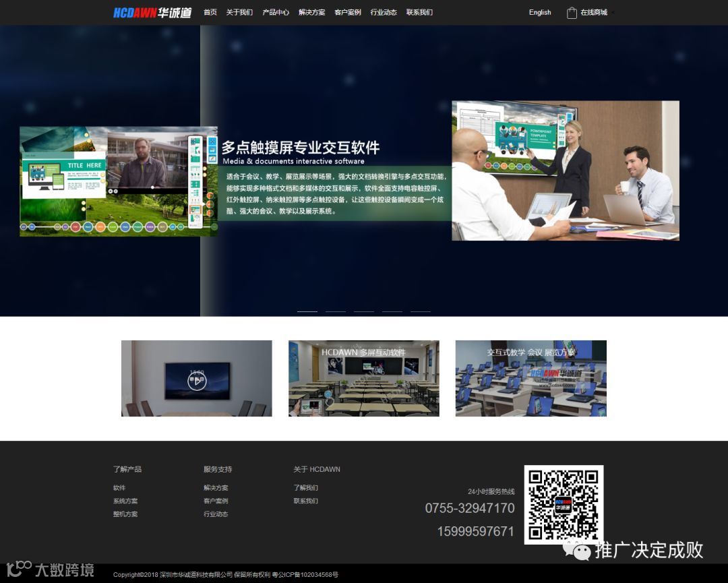Open the HCDAWN 多屏互动软件 thumbnail
Screen dimensions: 728x583
tap(364, 378)
